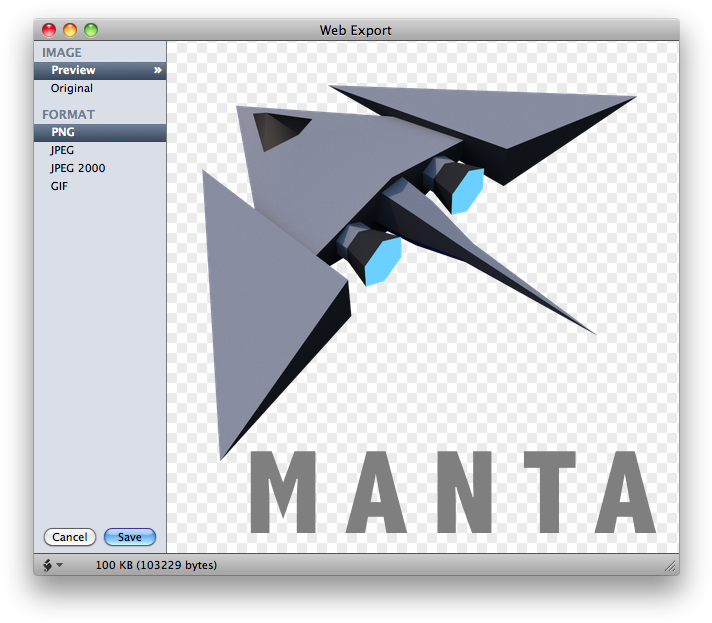Screen dimensions: 712x623
Task: Click the file size text 100 KB
Action: [156, 565]
